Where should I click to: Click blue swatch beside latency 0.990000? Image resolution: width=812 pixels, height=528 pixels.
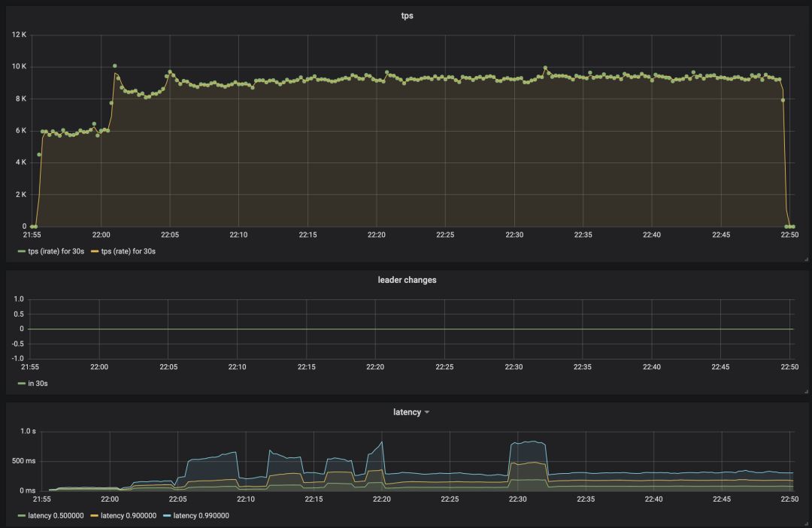tap(167, 516)
